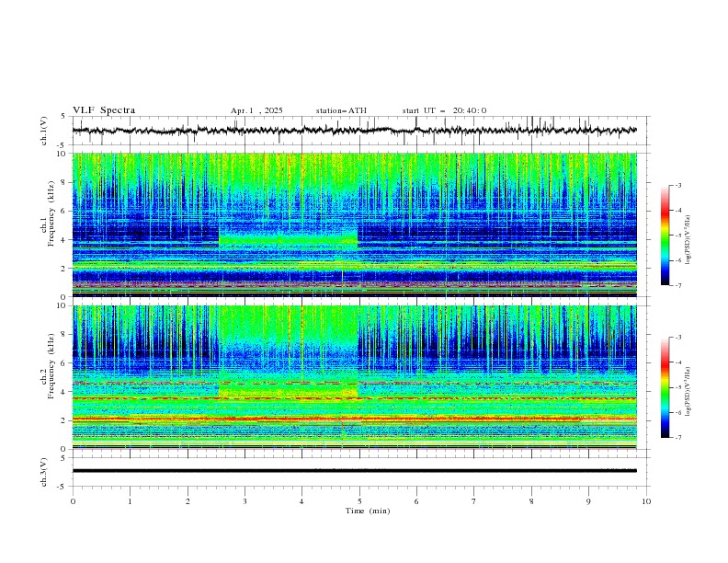Click the ch.1 "Frequency (kHz)" axis label
This screenshot has height=563, width=728.
click(x=51, y=213)
